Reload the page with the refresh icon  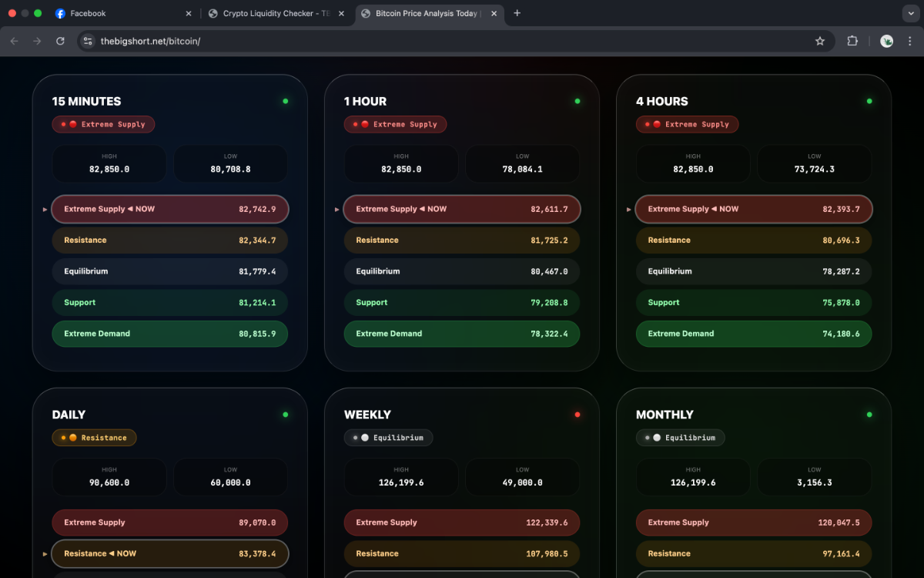[60, 41]
